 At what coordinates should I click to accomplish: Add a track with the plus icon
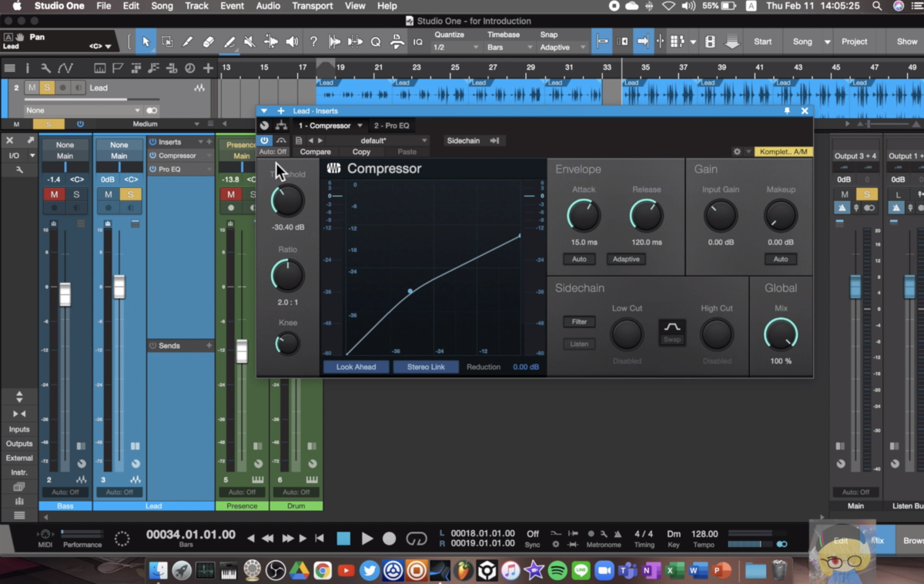click(x=208, y=69)
